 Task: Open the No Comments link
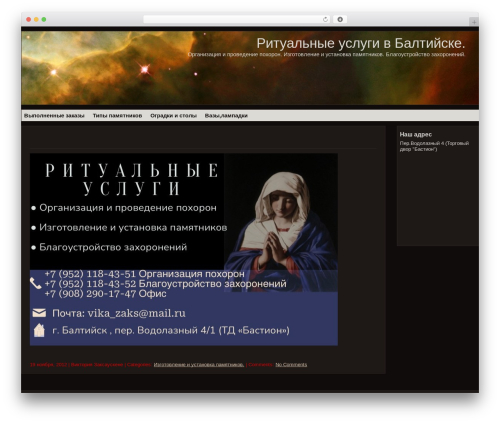tap(291, 364)
